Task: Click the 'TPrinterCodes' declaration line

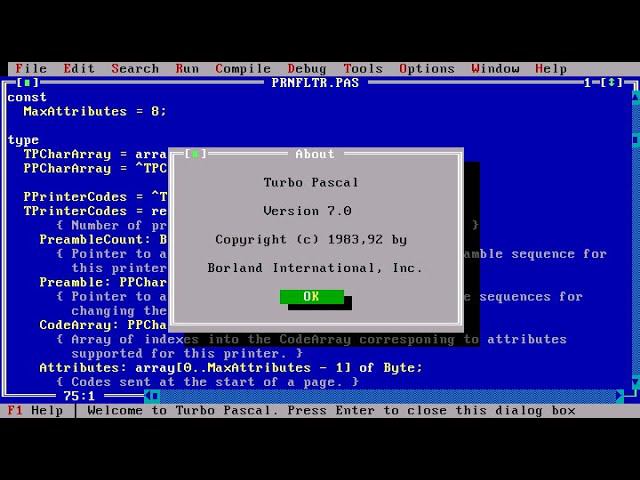Action: (x=95, y=211)
